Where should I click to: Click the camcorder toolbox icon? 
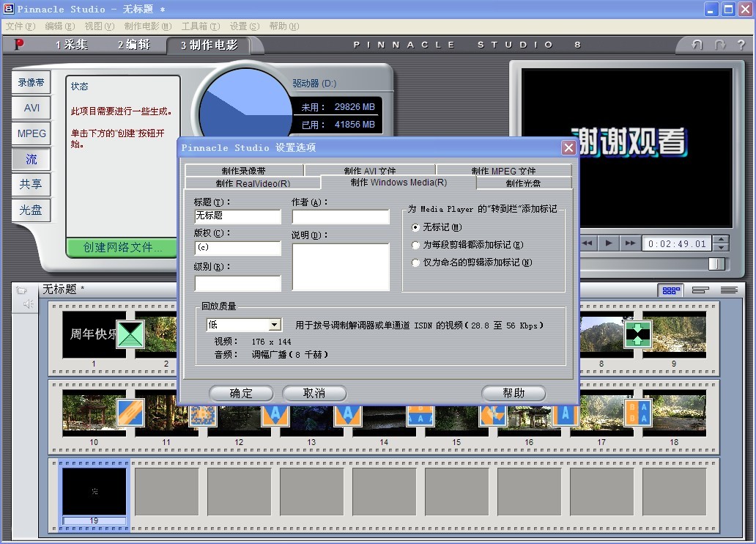click(21, 290)
